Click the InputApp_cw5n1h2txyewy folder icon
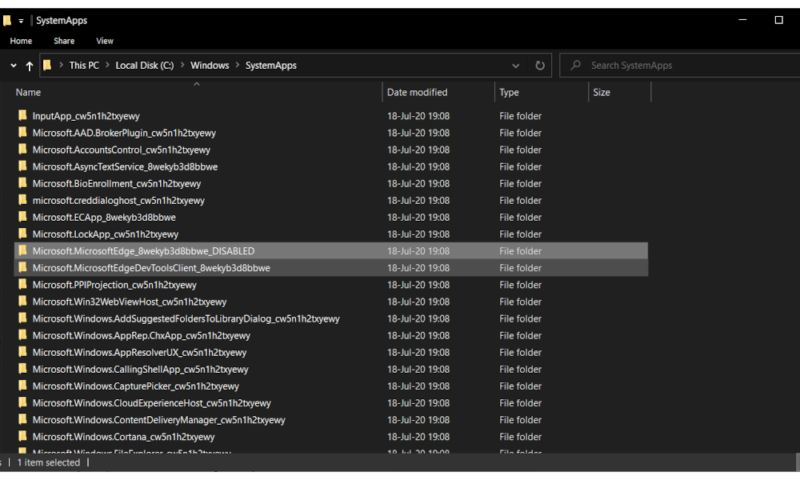 coord(22,115)
